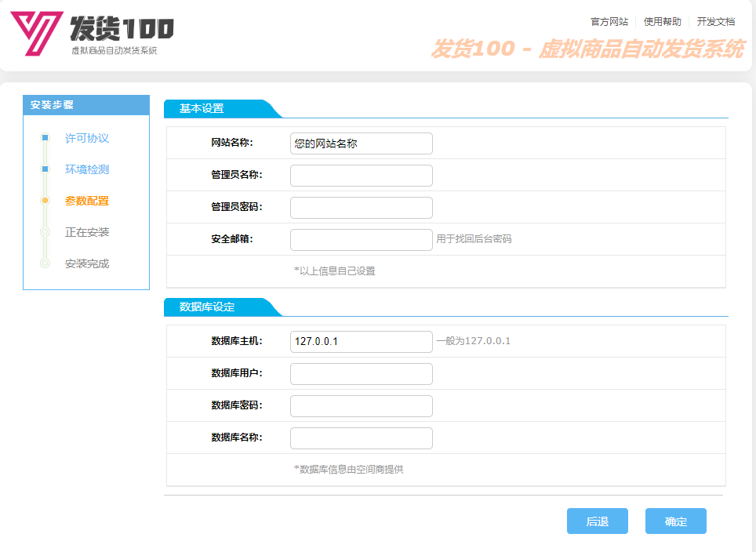Open the 开发文档 link
Screen dimensions: 756x552
click(715, 22)
